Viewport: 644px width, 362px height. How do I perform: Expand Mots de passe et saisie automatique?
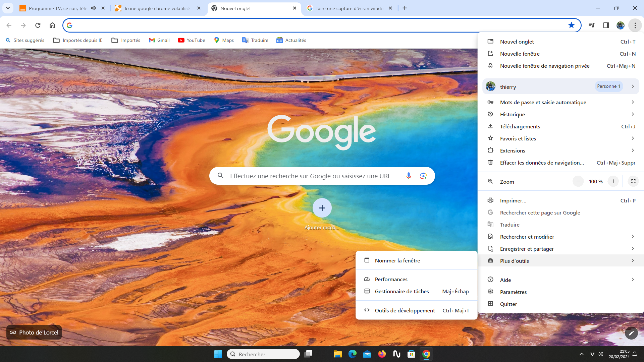tap(561, 102)
